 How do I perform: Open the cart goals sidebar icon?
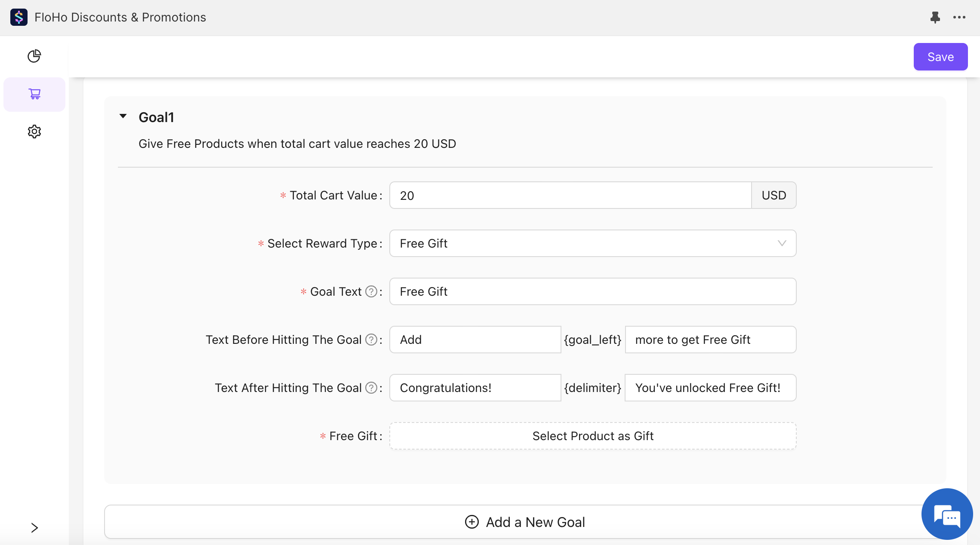[x=34, y=94]
